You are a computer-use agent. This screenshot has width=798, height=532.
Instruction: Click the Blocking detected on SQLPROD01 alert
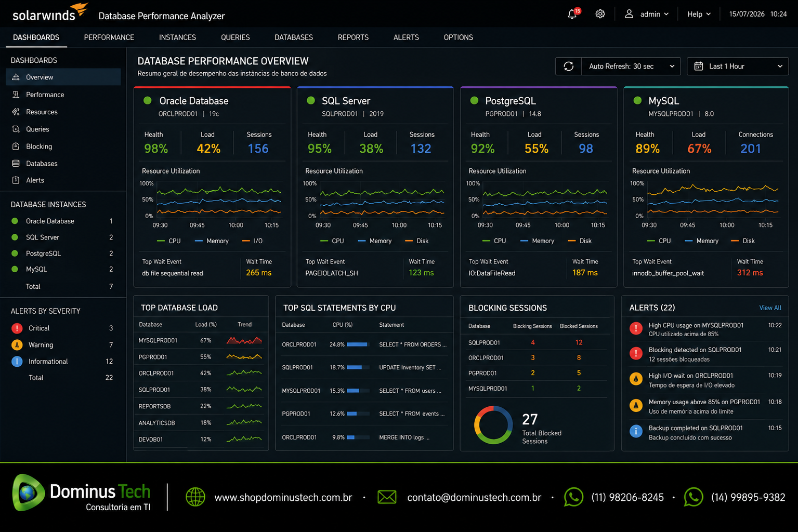click(705, 354)
